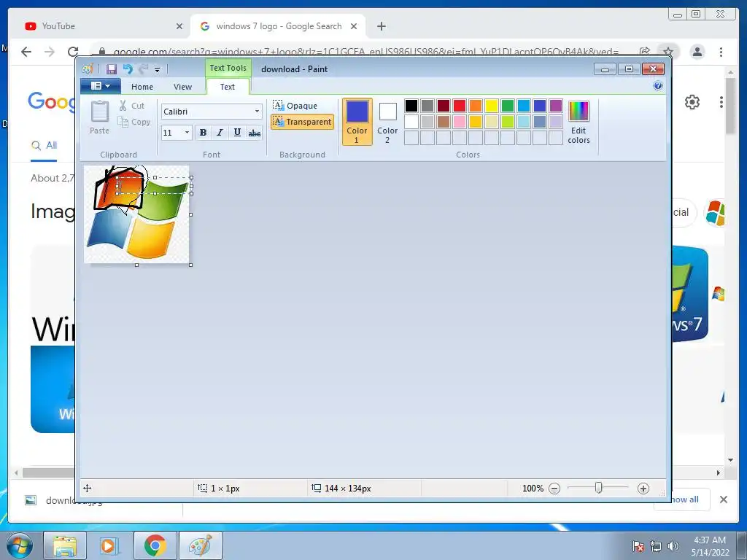The height and width of the screenshot is (560, 747).
Task: Toggle Strikethrough text formatting
Action: tap(255, 133)
